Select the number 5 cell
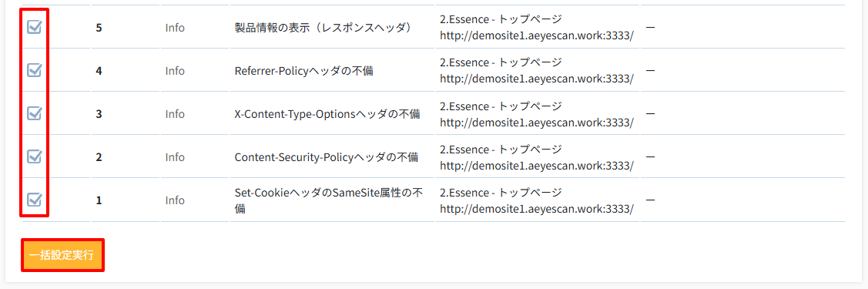Image resolution: width=868 pixels, height=289 pixels. coord(99,28)
